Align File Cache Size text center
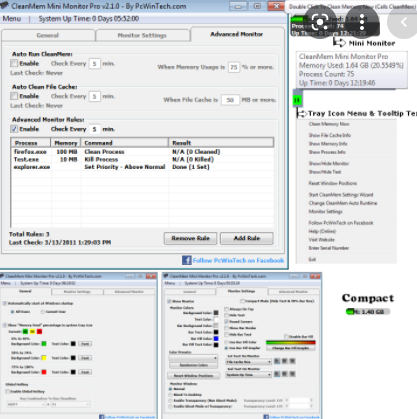 285,361
